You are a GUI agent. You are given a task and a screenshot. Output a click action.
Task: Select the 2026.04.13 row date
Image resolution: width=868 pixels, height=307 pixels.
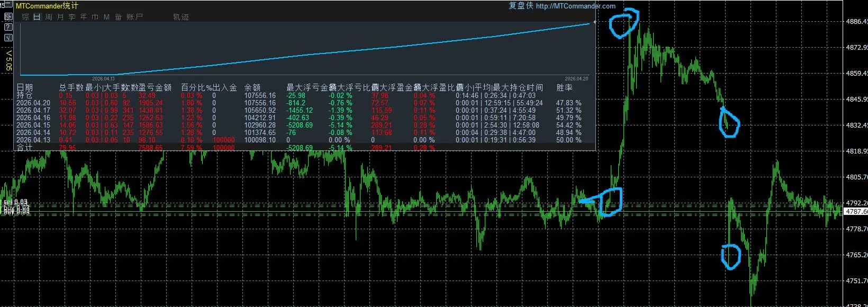pos(33,140)
